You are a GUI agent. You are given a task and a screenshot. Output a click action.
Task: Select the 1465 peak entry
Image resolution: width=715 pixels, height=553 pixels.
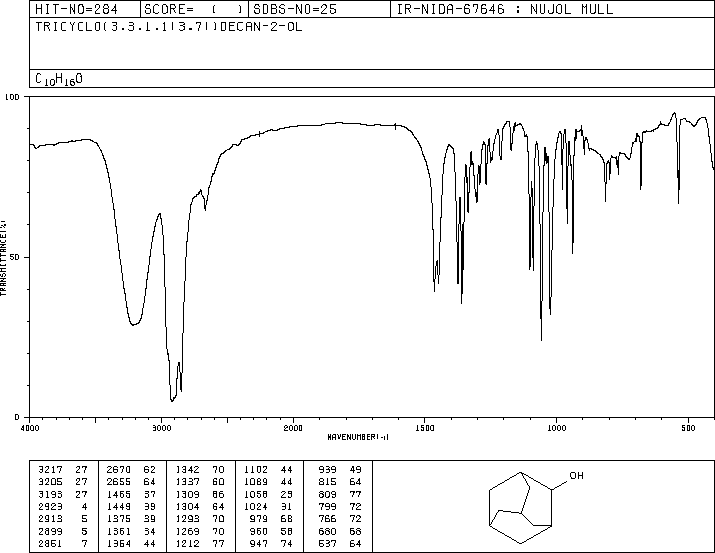click(131, 494)
